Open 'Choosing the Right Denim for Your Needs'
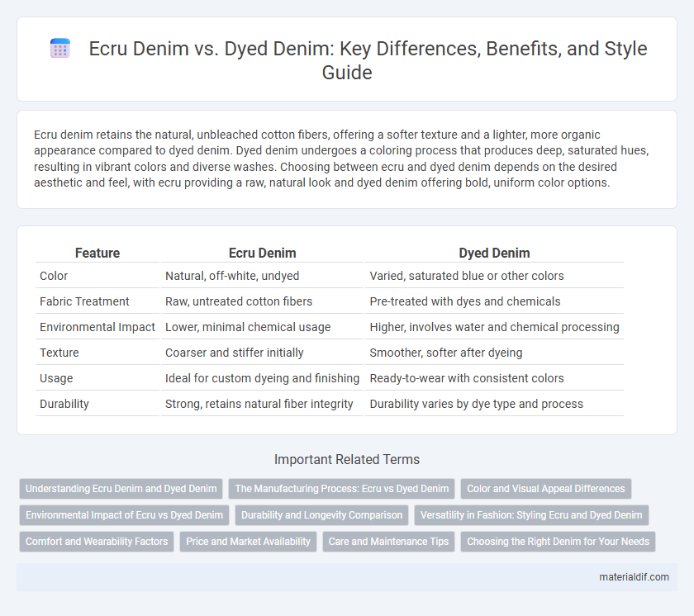This screenshot has height=616, width=694. coord(558,542)
